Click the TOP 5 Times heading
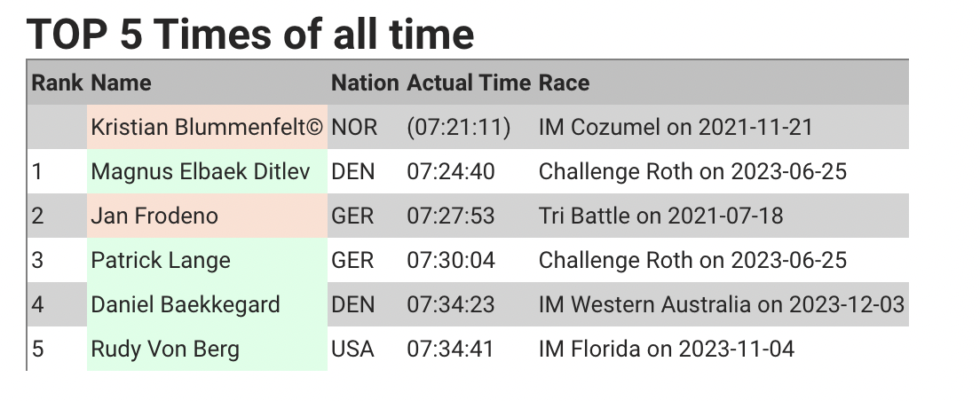980x401 pixels. tap(250, 33)
